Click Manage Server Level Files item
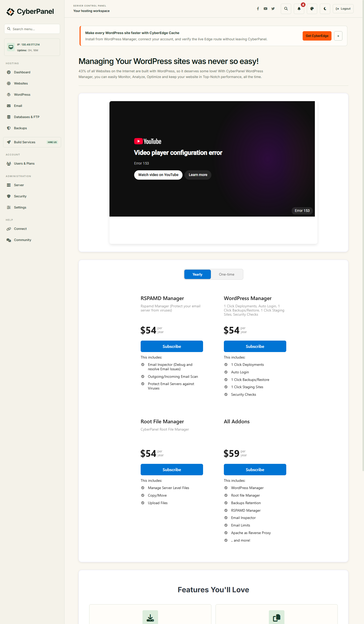364x624 pixels. [168, 488]
